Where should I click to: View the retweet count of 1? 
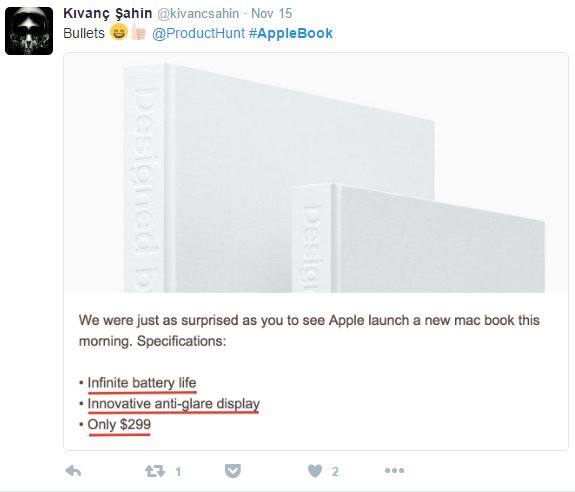tap(178, 471)
